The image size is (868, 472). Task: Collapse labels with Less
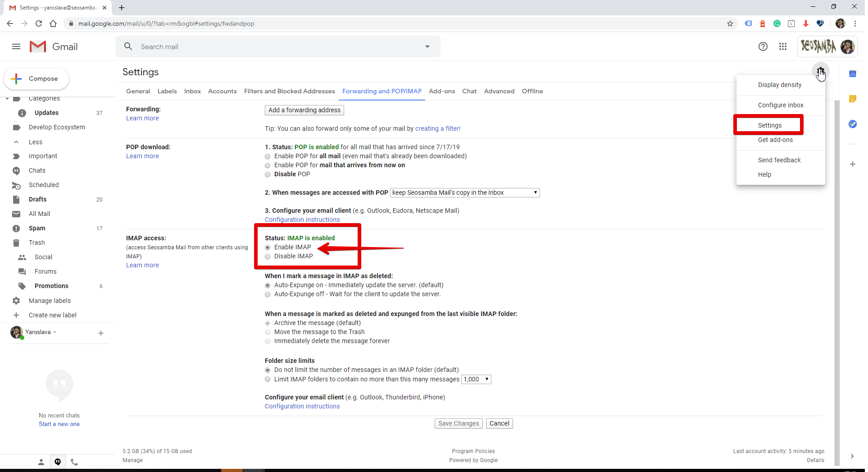(36, 142)
